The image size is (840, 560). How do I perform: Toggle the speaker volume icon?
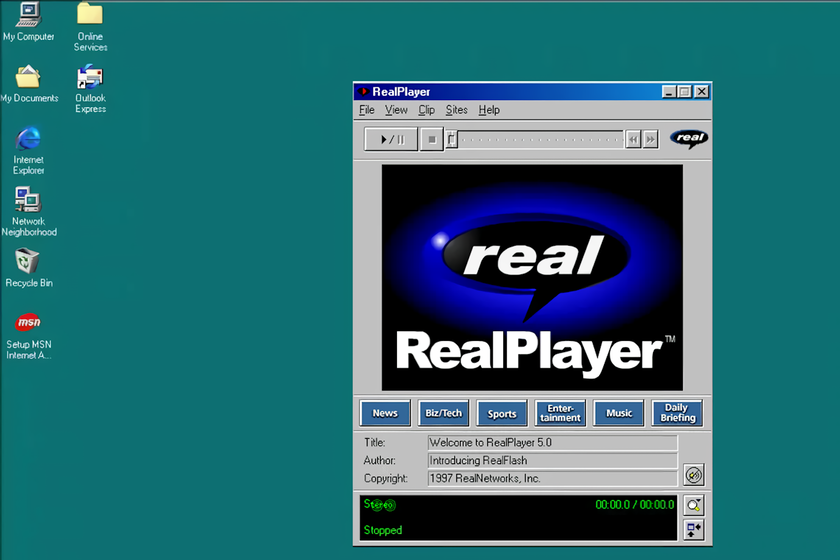click(693, 475)
